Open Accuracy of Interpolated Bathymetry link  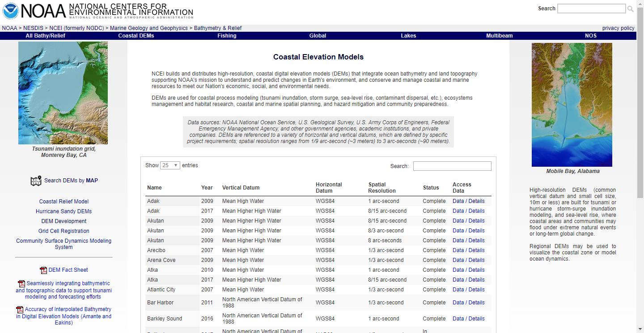coord(64,316)
